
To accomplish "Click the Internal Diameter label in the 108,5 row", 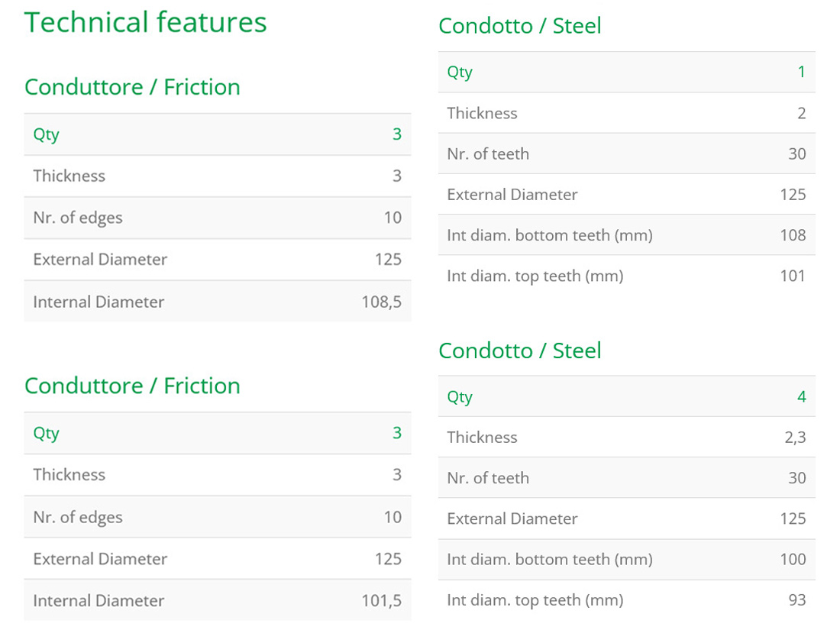I will [x=99, y=302].
